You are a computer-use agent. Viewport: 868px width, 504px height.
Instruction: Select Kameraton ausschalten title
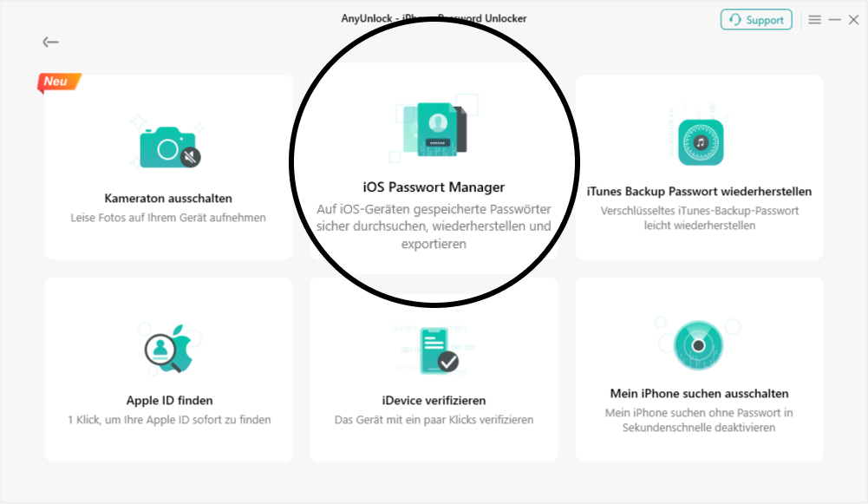pos(168,199)
